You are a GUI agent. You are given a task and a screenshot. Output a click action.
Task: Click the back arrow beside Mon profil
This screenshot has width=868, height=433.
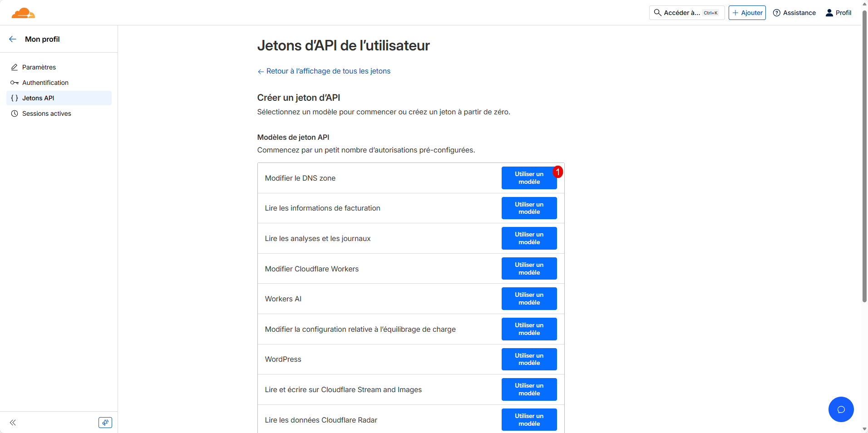click(13, 39)
